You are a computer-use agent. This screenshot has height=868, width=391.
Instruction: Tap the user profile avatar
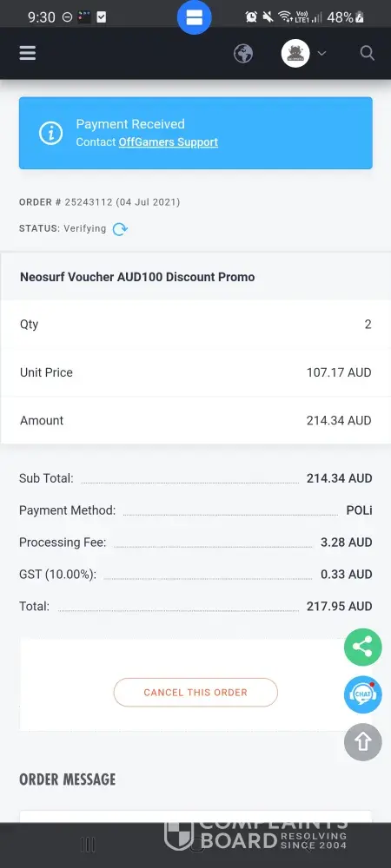tap(295, 54)
